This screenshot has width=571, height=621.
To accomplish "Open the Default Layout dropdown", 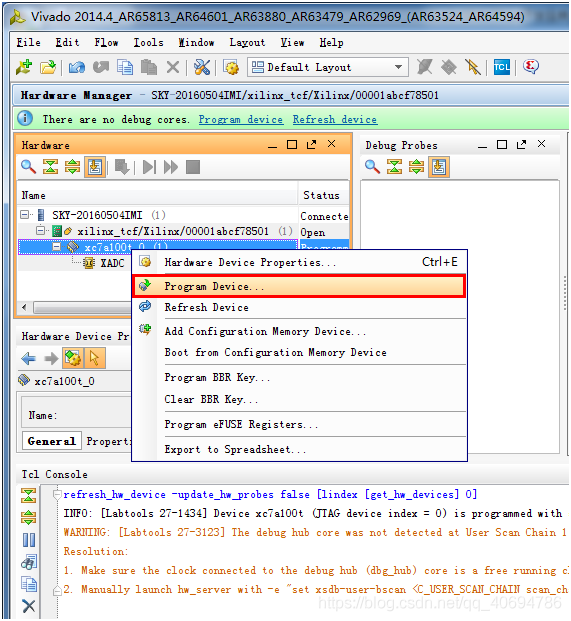I will 327,67.
